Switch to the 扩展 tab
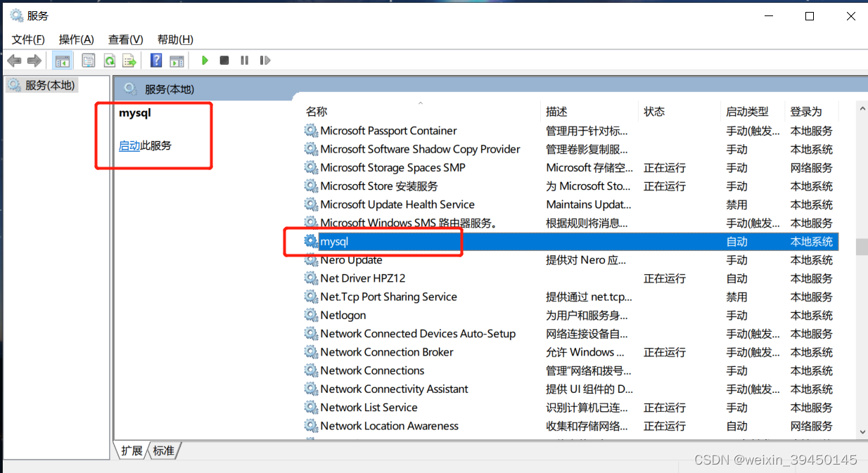 tap(132, 451)
